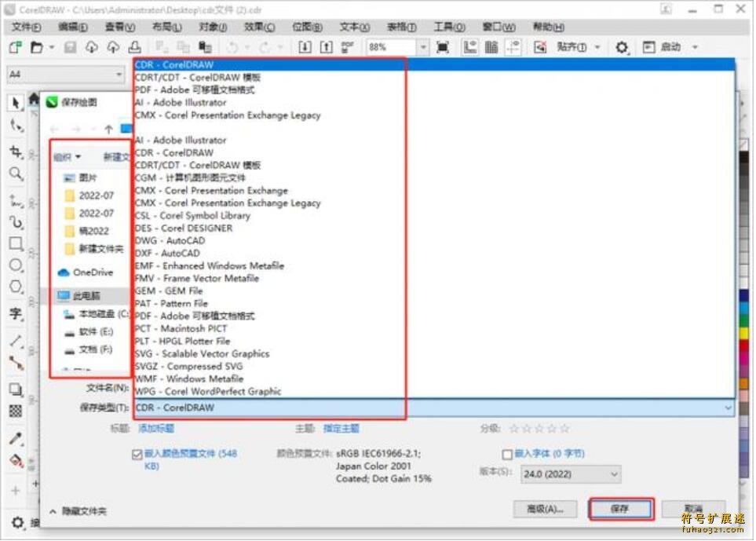Choose WMF - Windows Metafile format

point(189,378)
